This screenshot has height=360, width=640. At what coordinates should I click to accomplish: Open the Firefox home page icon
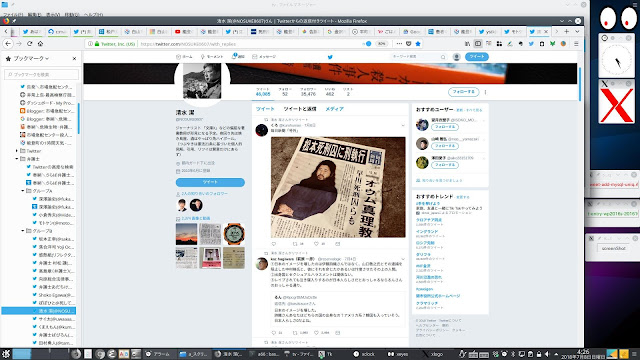pos(40,44)
